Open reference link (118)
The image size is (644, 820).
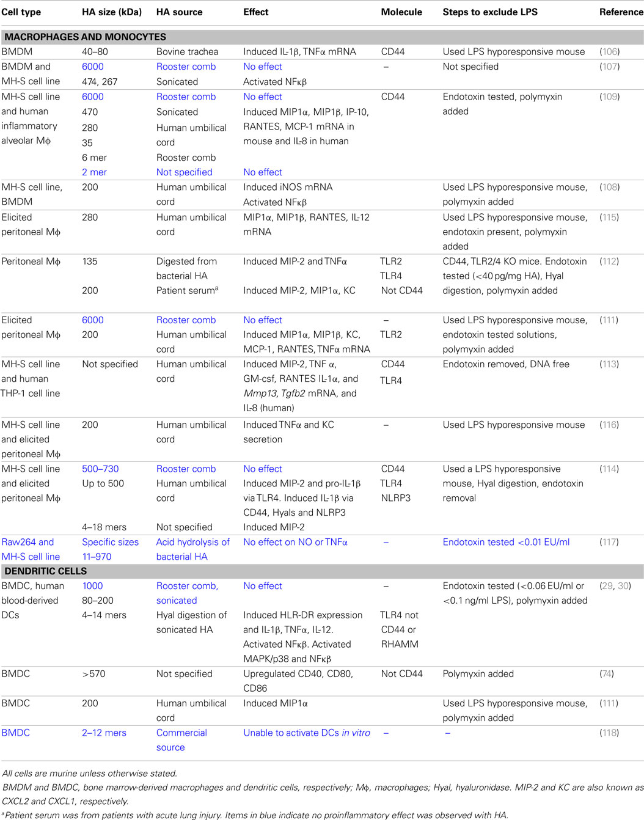[x=609, y=733]
